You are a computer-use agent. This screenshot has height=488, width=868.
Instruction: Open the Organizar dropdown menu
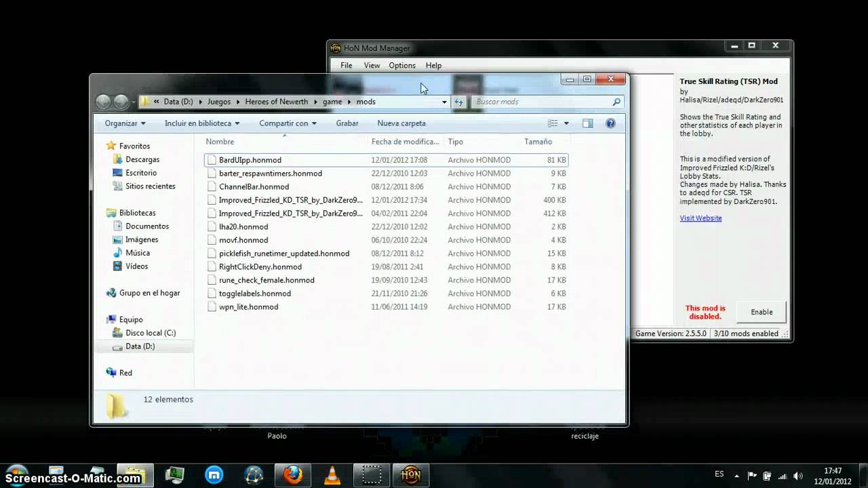point(125,123)
